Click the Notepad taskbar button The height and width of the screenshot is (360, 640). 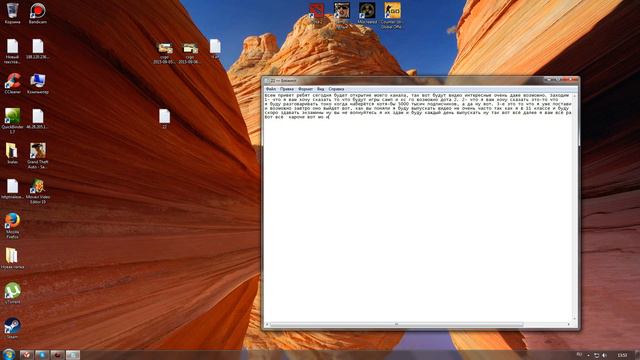(x=73, y=355)
